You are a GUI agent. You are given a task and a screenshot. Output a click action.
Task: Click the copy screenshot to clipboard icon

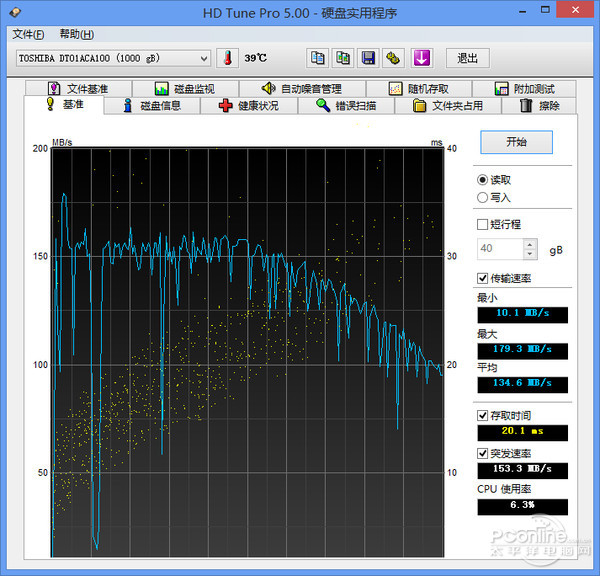343,58
